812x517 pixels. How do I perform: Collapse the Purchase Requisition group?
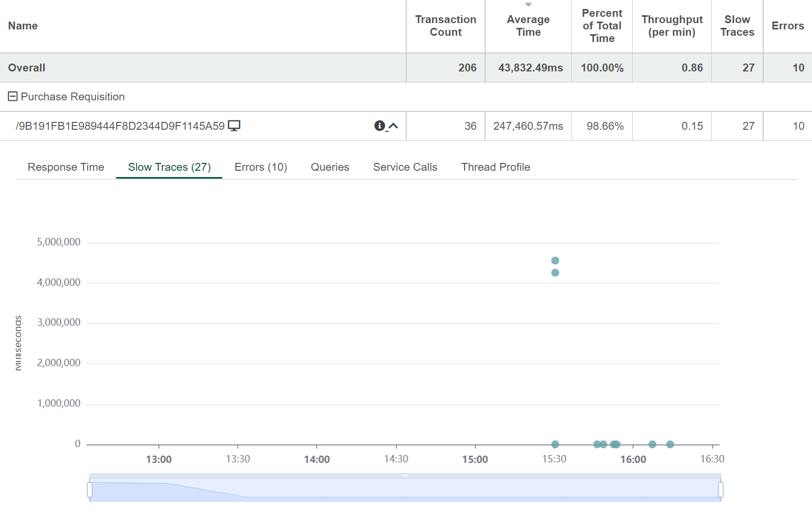click(x=13, y=97)
